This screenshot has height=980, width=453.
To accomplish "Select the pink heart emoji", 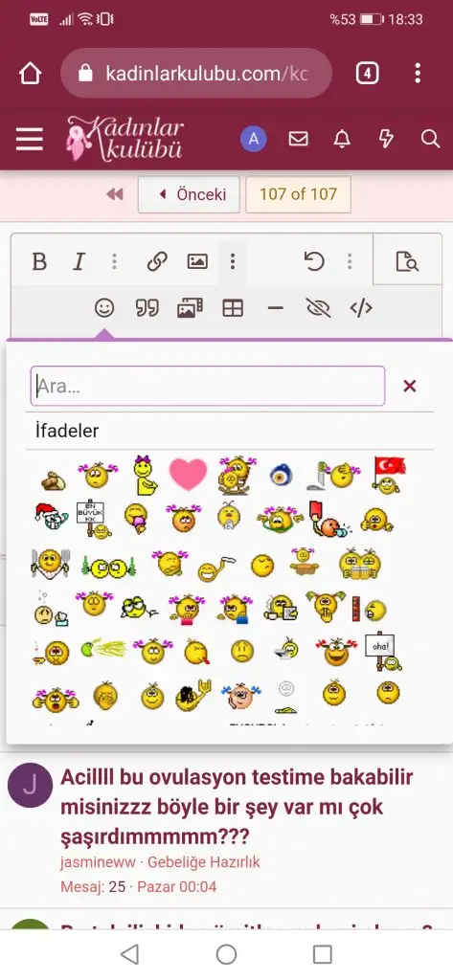I will click(188, 474).
